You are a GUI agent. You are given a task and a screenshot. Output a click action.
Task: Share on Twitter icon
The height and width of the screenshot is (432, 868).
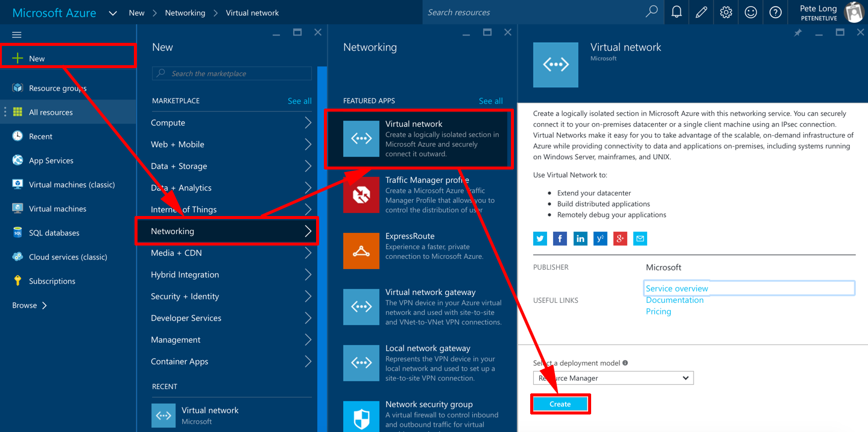(x=540, y=239)
